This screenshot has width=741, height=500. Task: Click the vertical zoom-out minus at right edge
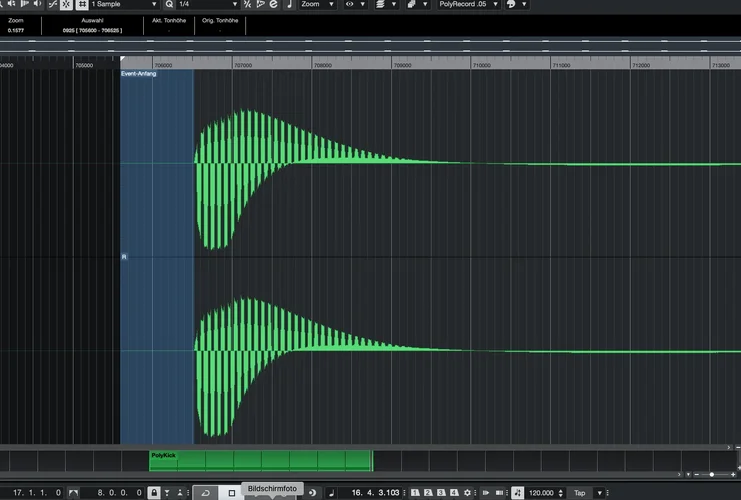click(x=738, y=447)
